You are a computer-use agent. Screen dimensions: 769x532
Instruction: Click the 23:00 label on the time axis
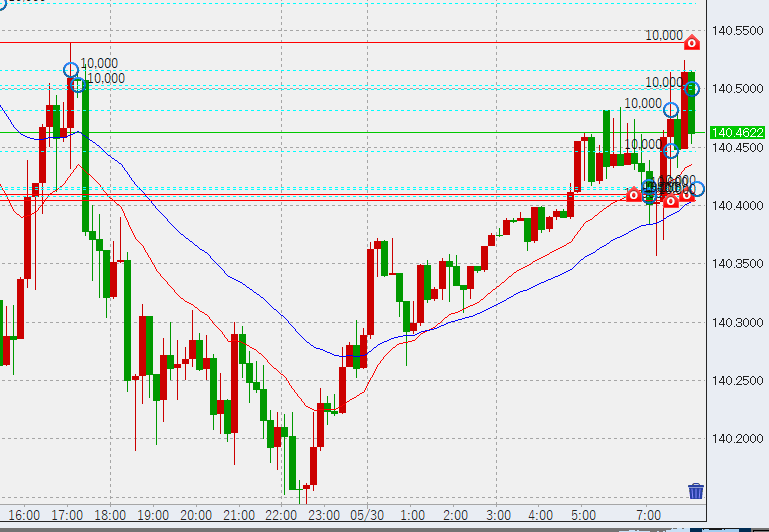click(322, 515)
